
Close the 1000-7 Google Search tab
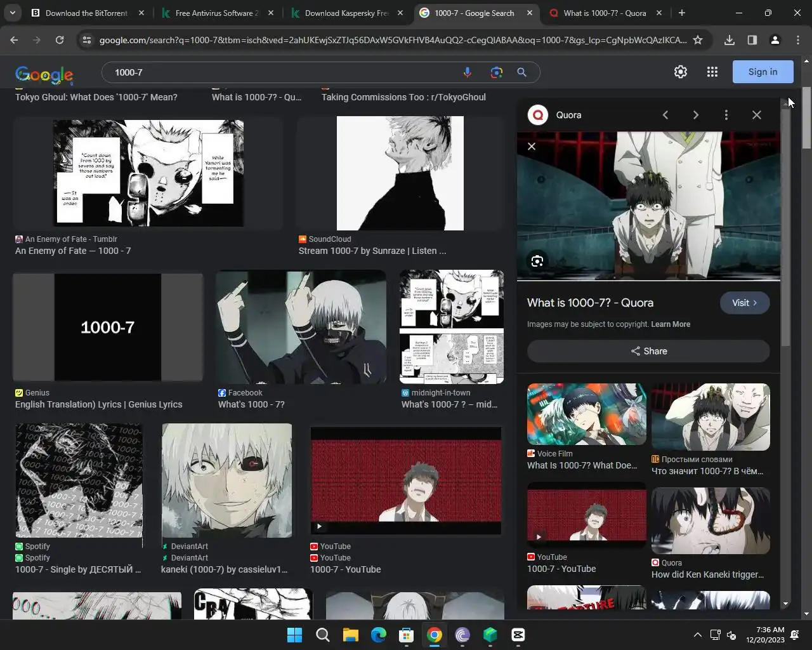coord(530,13)
